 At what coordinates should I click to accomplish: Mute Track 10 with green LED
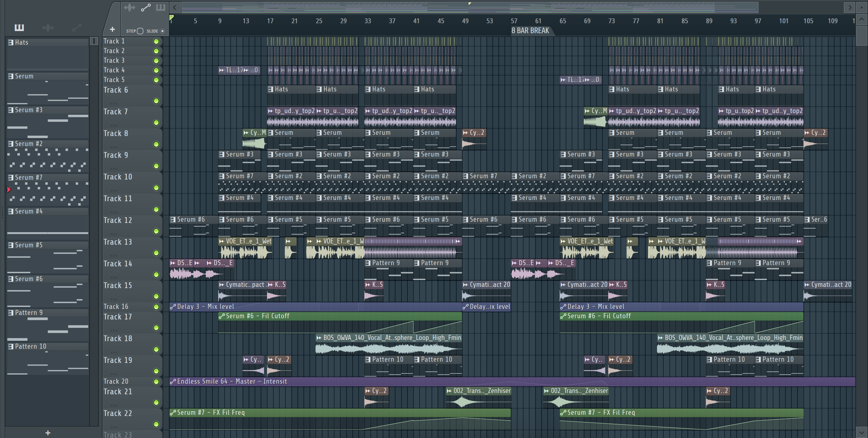(x=156, y=188)
